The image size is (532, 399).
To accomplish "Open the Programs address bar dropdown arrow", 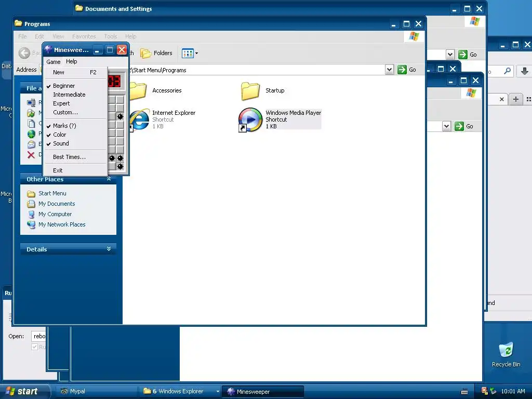I will [389, 70].
